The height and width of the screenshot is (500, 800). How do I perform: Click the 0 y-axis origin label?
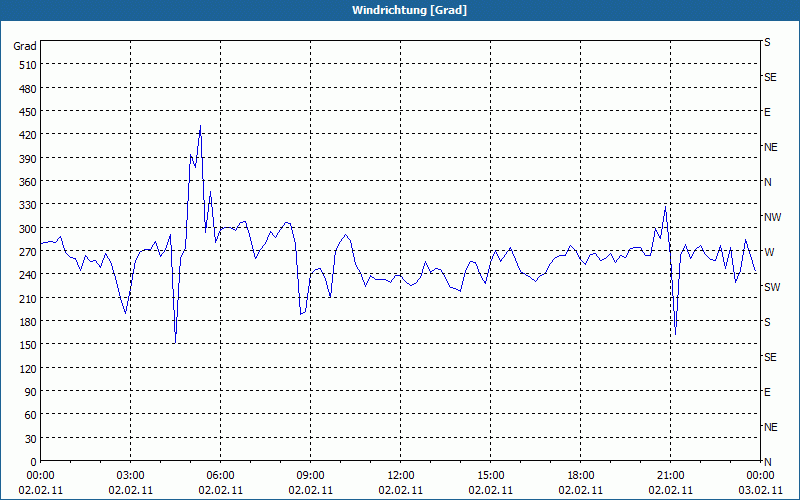click(x=34, y=462)
